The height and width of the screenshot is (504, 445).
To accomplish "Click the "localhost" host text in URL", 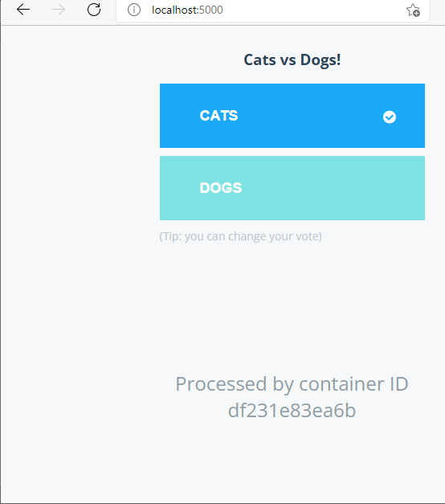I will coord(174,10).
